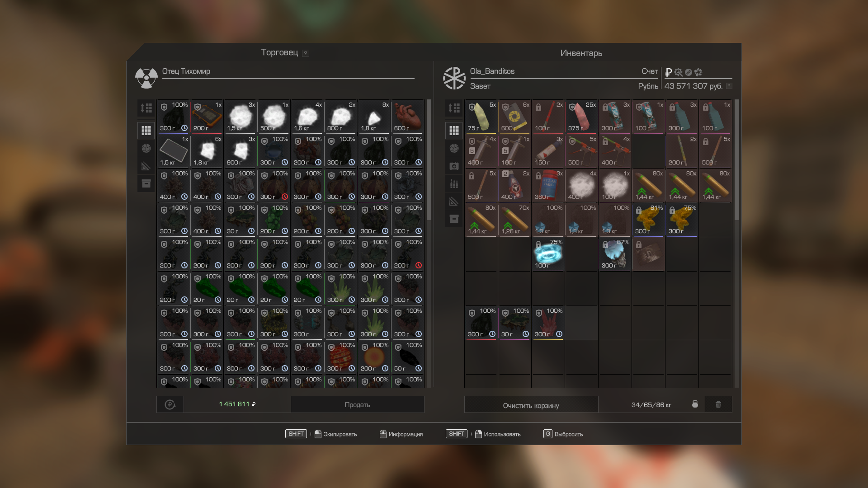Click the inventory sort items icon
This screenshot has width=868, height=488.
(454, 108)
